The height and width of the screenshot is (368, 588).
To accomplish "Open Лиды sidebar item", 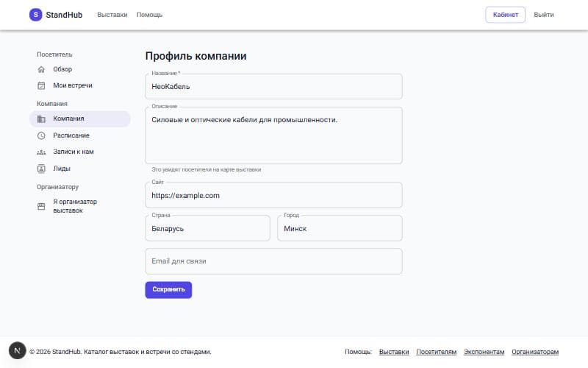I will point(80,169).
